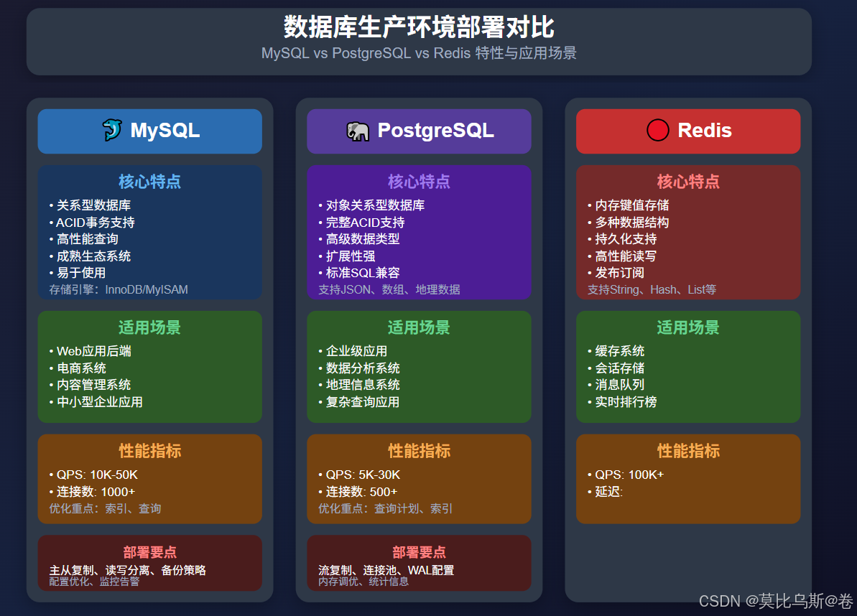Click 中小型企业应用 bullet item
857x616 pixels.
point(96,402)
